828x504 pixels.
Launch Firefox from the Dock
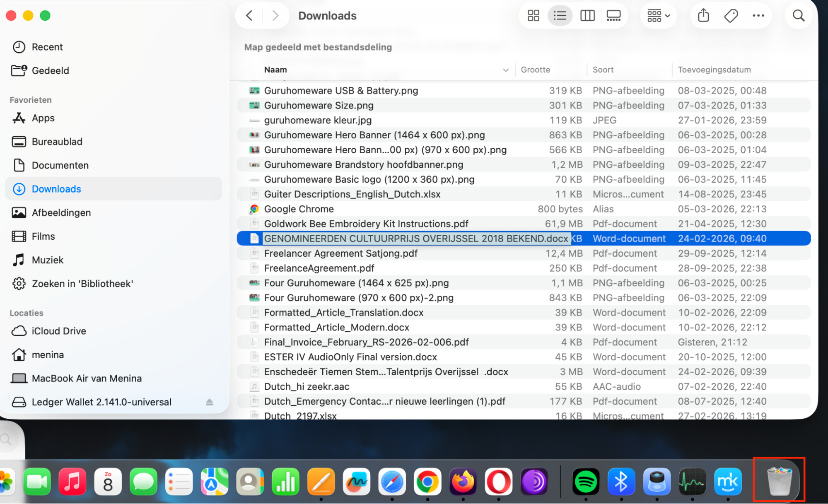463,481
